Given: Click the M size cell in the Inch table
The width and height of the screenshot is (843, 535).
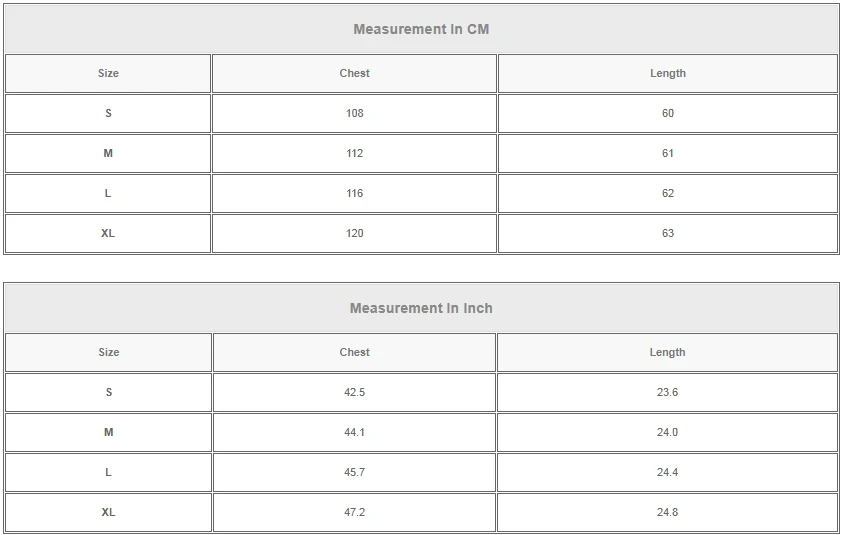Looking at the screenshot, I should pyautogui.click(x=108, y=433).
